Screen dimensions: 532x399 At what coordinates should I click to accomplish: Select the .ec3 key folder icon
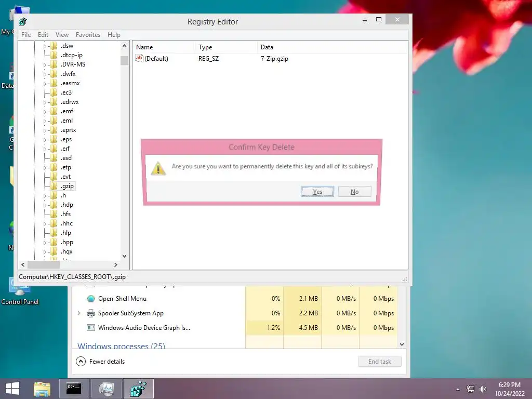coord(54,92)
